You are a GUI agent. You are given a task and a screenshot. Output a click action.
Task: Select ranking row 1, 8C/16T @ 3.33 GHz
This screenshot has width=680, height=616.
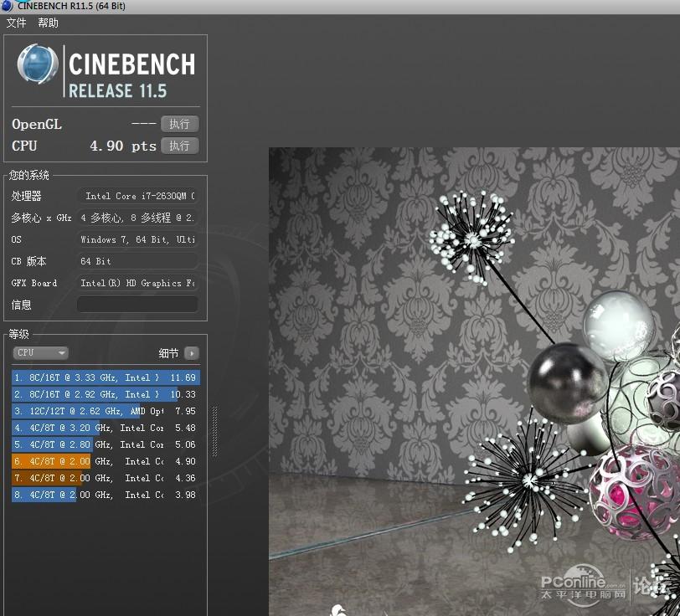coord(106,377)
